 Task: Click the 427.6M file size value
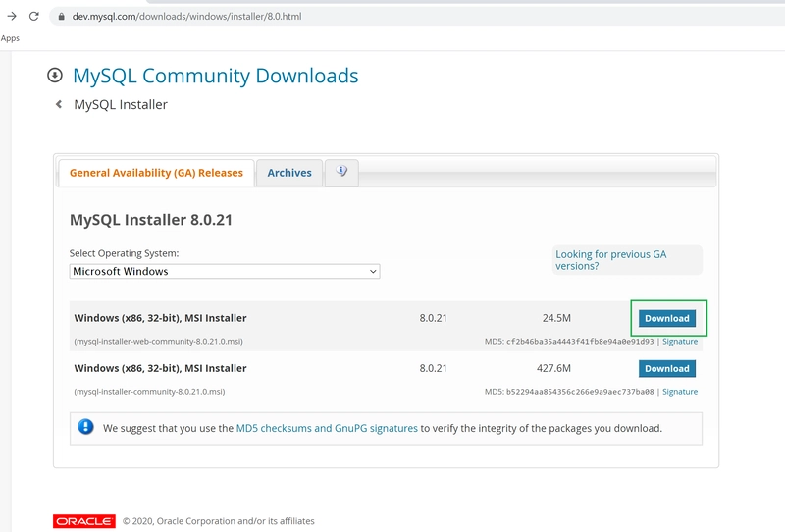tap(553, 368)
